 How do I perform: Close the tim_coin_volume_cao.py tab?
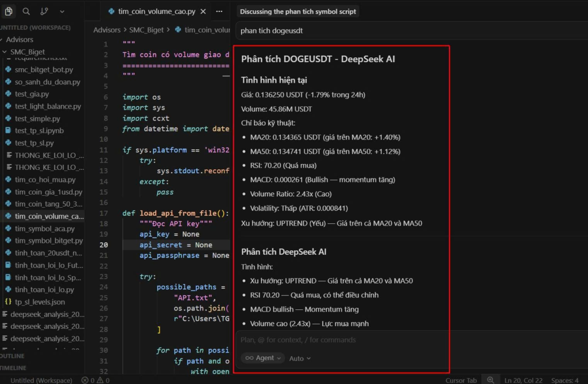coord(202,11)
